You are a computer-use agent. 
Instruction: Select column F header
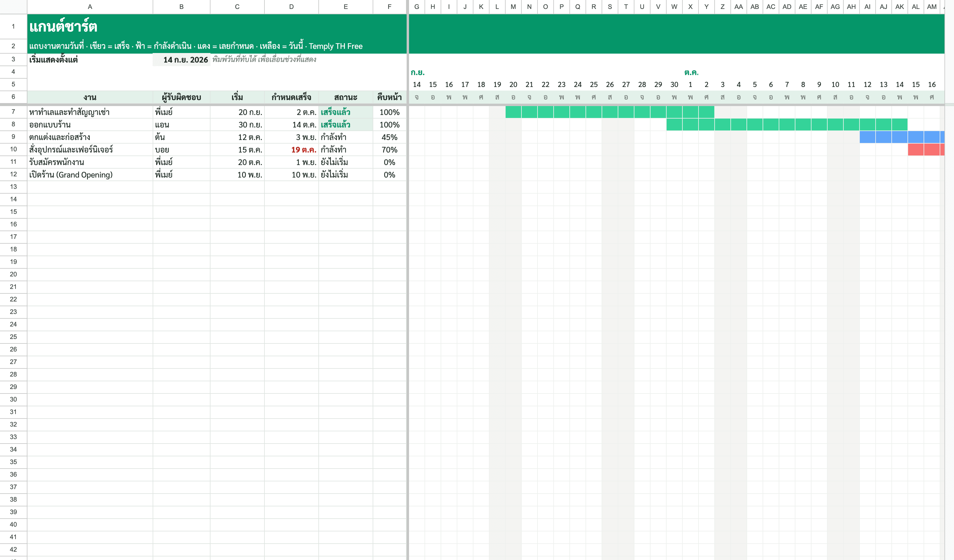[x=390, y=7]
